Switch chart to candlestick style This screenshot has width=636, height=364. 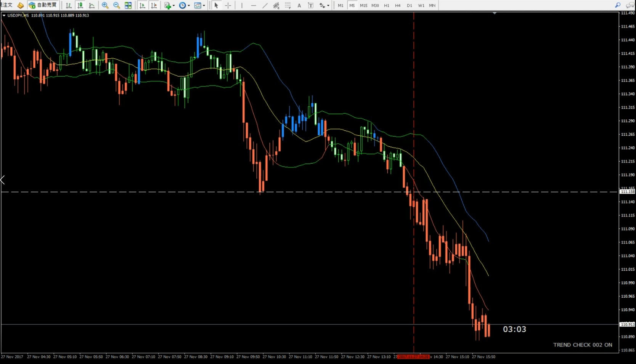pos(80,5)
